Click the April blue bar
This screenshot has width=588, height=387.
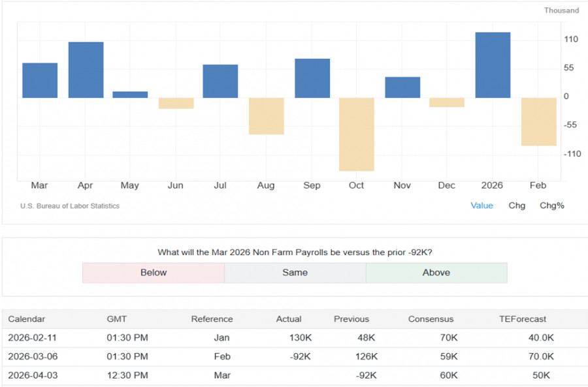click(86, 70)
